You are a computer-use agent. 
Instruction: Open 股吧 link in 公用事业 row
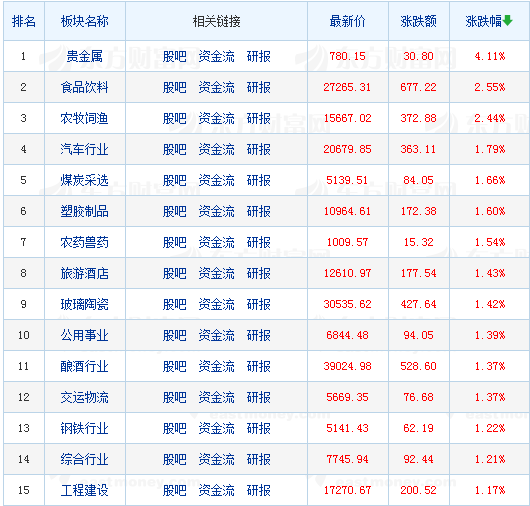[x=174, y=335]
